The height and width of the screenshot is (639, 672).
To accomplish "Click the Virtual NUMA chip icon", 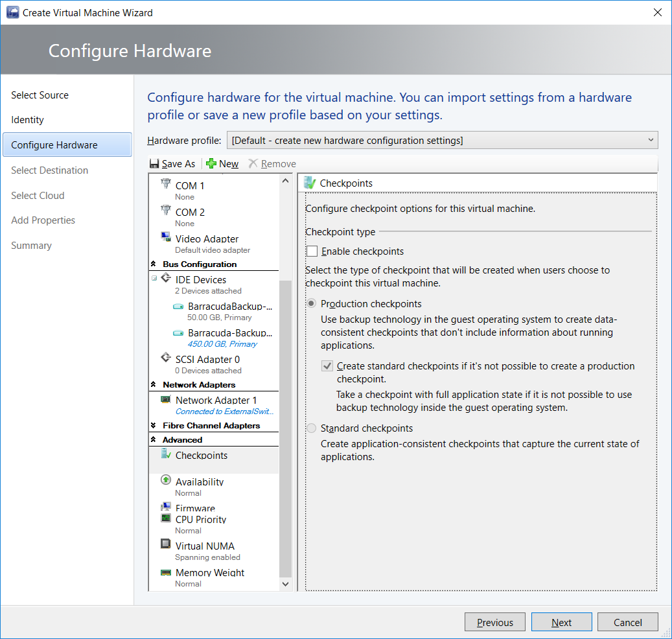I will click(166, 544).
